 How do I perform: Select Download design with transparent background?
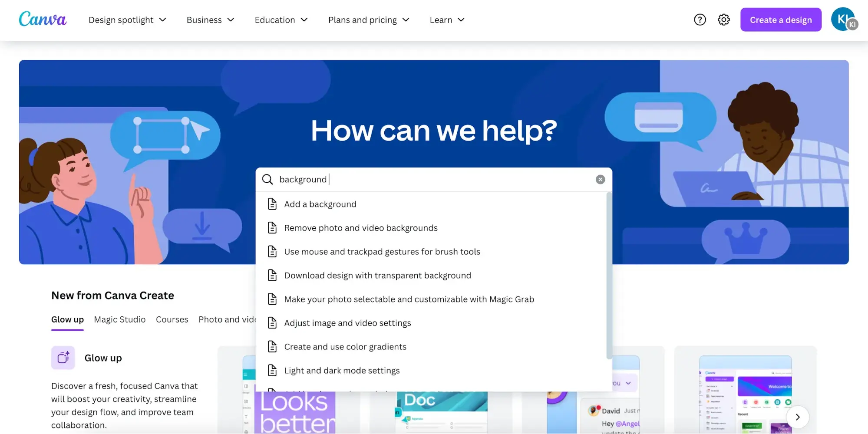coord(377,276)
